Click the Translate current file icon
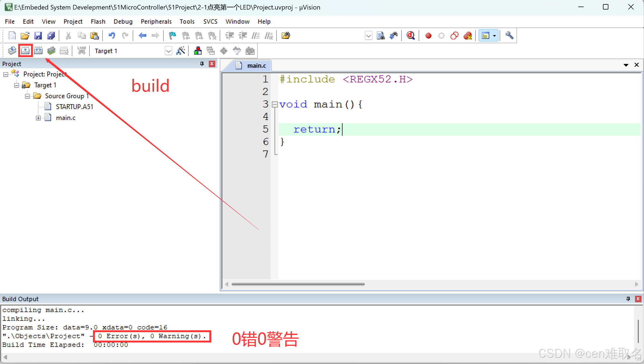 [12, 51]
